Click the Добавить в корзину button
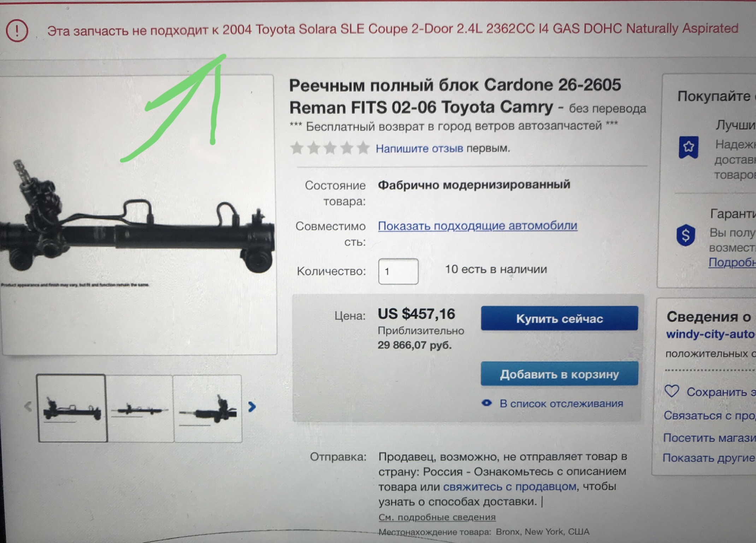The height and width of the screenshot is (543, 756). 559,374
